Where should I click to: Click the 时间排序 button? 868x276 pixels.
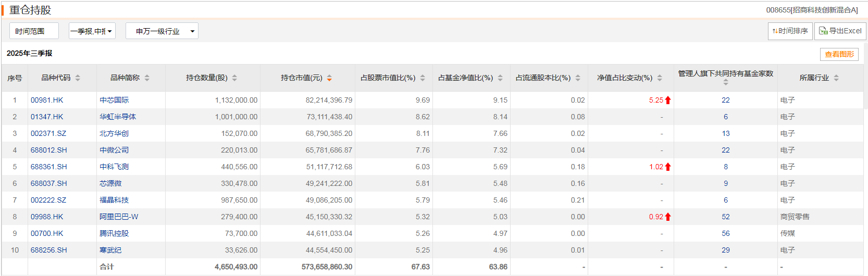click(x=790, y=31)
